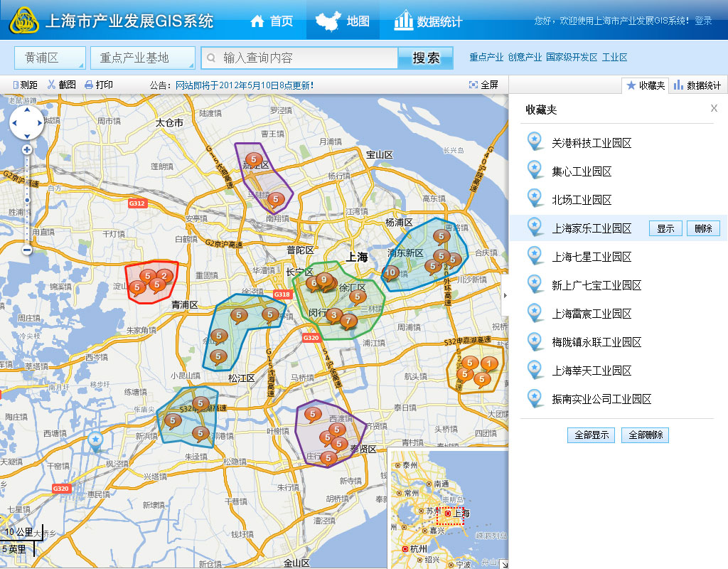Click the screenshot (截图) scissors tool

click(62, 85)
